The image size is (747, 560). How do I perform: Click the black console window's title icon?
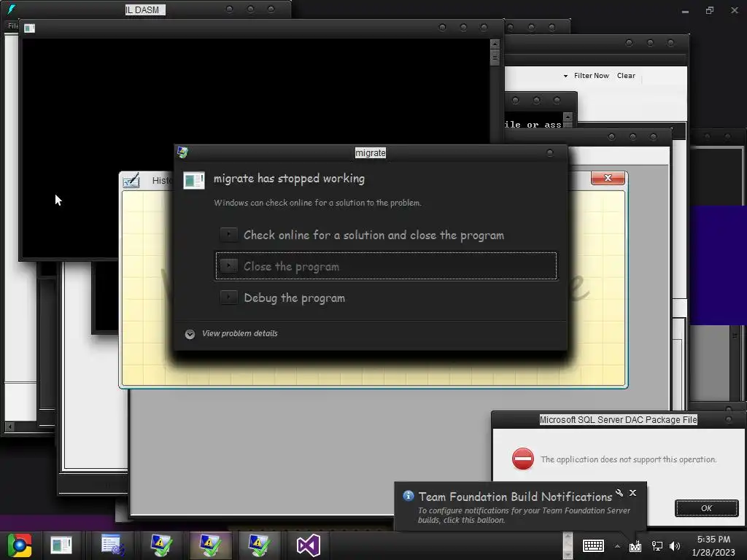(29, 28)
